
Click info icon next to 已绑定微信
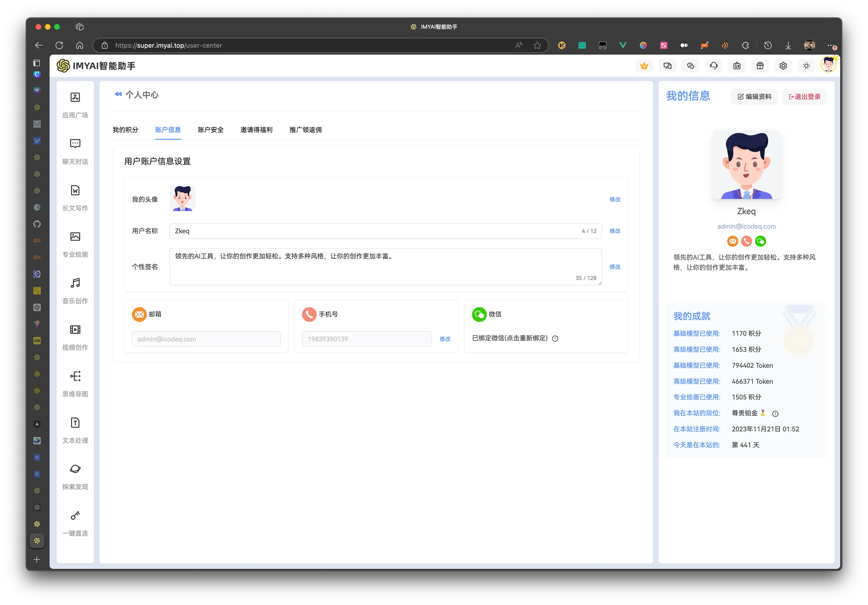pos(555,338)
